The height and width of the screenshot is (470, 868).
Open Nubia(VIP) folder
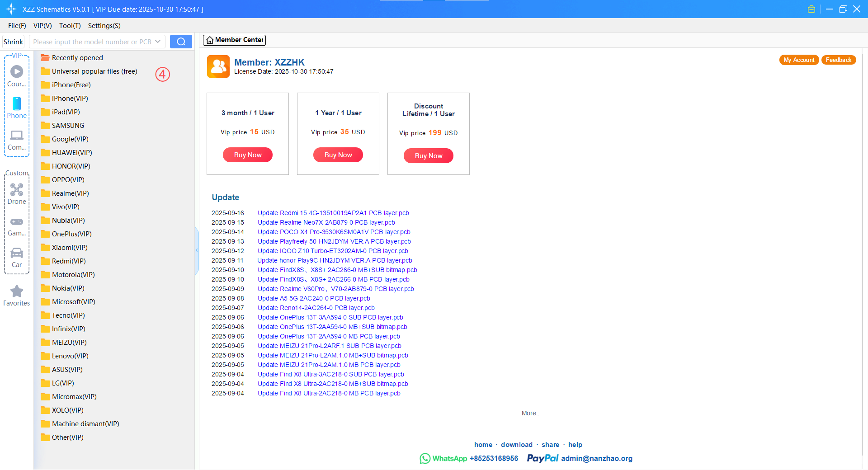[63, 221]
